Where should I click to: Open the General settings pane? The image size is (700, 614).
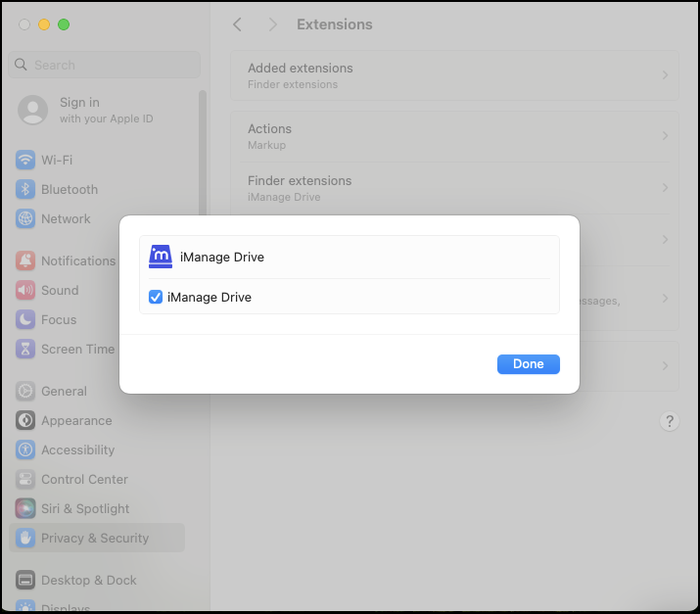(64, 391)
